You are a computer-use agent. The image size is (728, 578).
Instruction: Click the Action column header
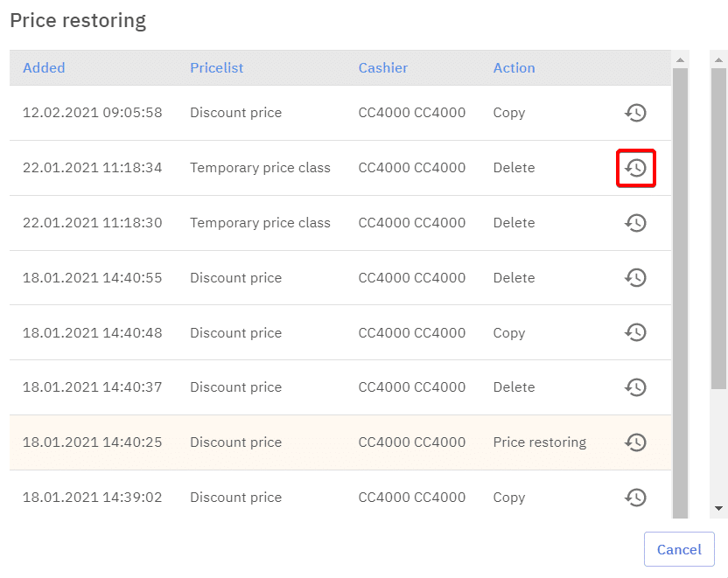click(514, 68)
